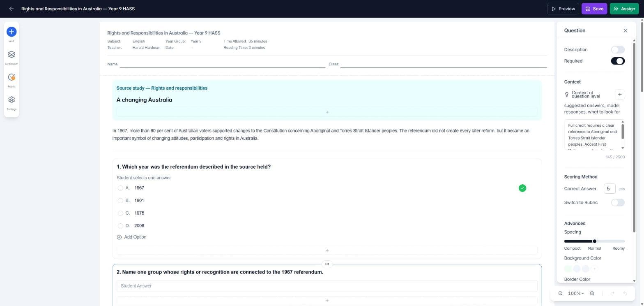The width and height of the screenshot is (644, 306).
Task: Click Add Option under question 1
Action: [x=131, y=237]
